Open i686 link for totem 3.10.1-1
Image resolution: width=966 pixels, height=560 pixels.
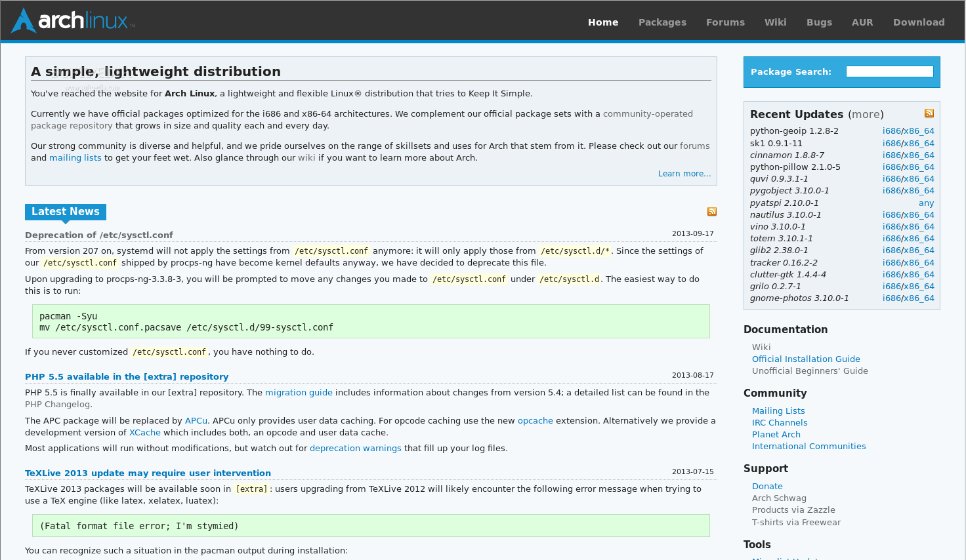point(891,239)
